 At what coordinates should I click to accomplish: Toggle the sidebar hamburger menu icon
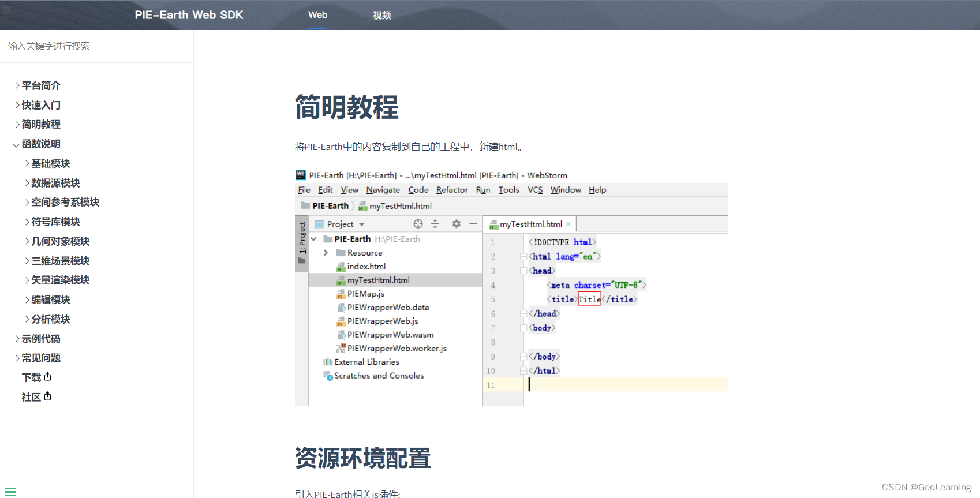coord(10,492)
